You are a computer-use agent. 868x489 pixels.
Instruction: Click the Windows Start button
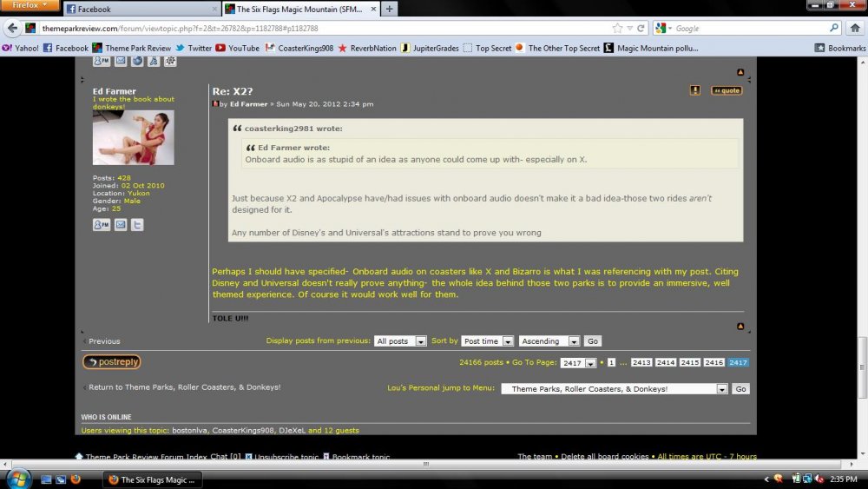pos(17,479)
